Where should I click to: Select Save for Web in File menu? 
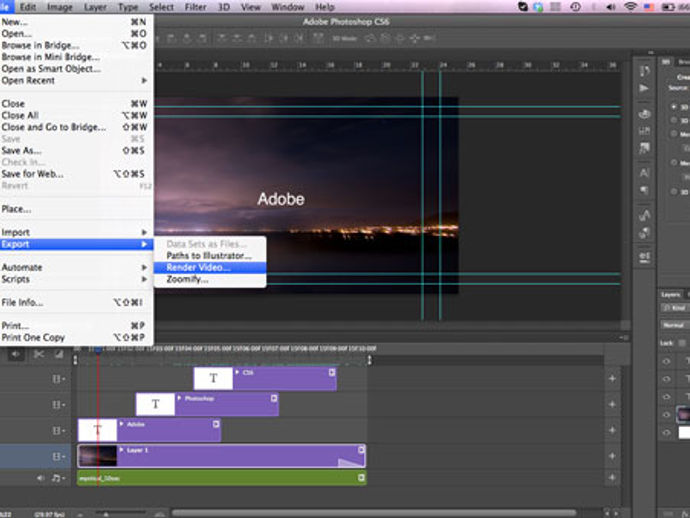pos(77,174)
